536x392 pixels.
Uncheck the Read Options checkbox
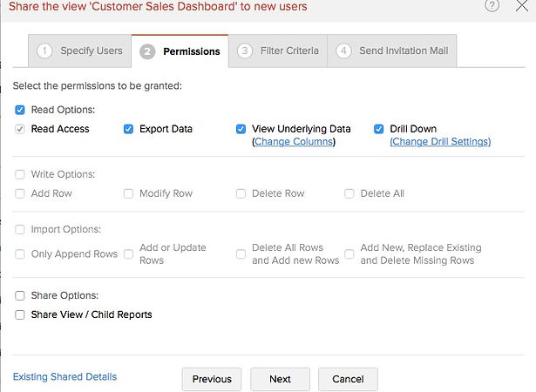point(20,110)
